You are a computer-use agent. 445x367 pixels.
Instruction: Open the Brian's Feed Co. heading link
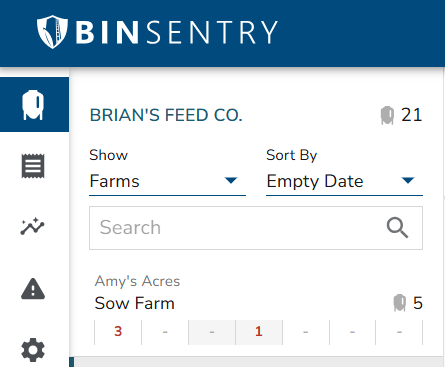coord(166,115)
